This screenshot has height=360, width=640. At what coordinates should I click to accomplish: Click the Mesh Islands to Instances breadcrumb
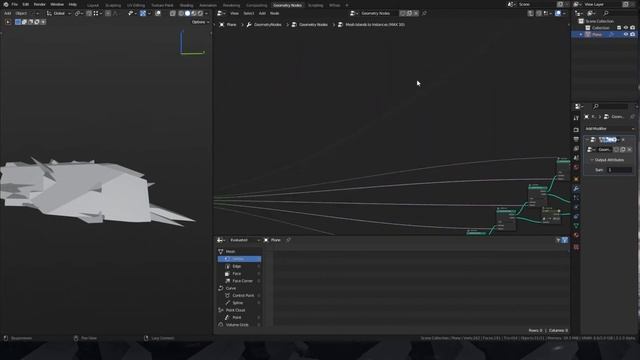click(371, 24)
